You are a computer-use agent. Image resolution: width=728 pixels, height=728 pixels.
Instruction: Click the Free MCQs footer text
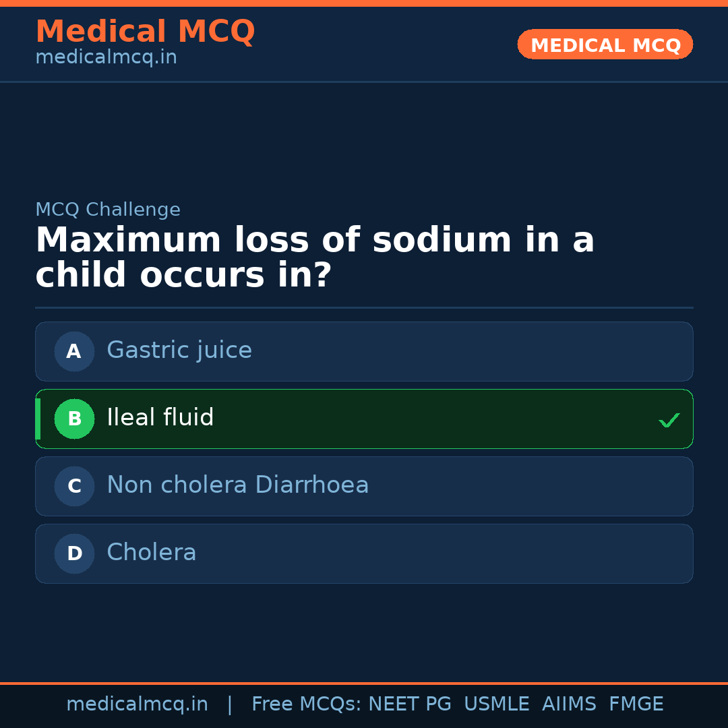[x=306, y=704]
